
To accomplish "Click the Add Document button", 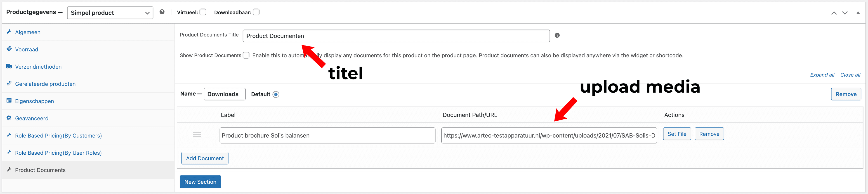I will (205, 158).
